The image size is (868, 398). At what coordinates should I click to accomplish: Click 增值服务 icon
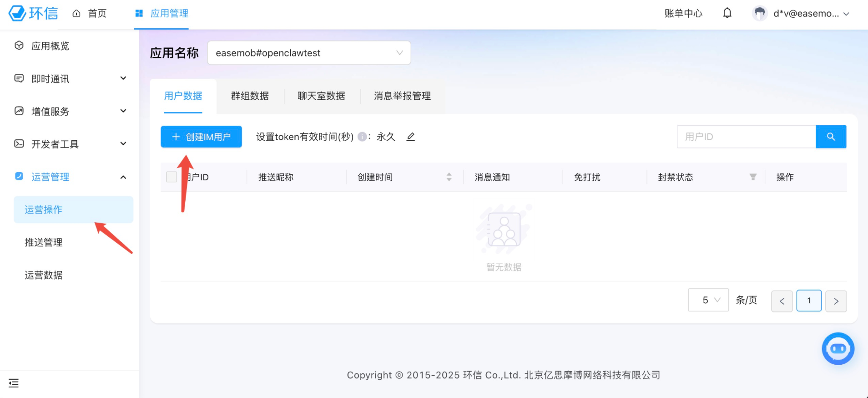tap(19, 111)
